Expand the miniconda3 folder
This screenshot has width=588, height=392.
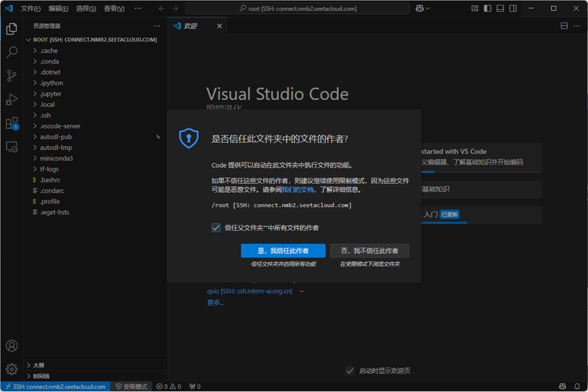coord(95,158)
